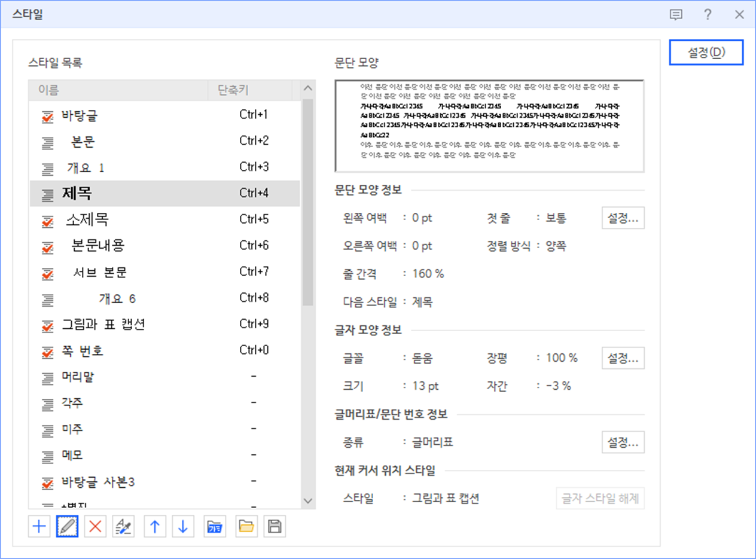Open character shape settings with 설정...
Screen dimensions: 756x559
(623, 358)
